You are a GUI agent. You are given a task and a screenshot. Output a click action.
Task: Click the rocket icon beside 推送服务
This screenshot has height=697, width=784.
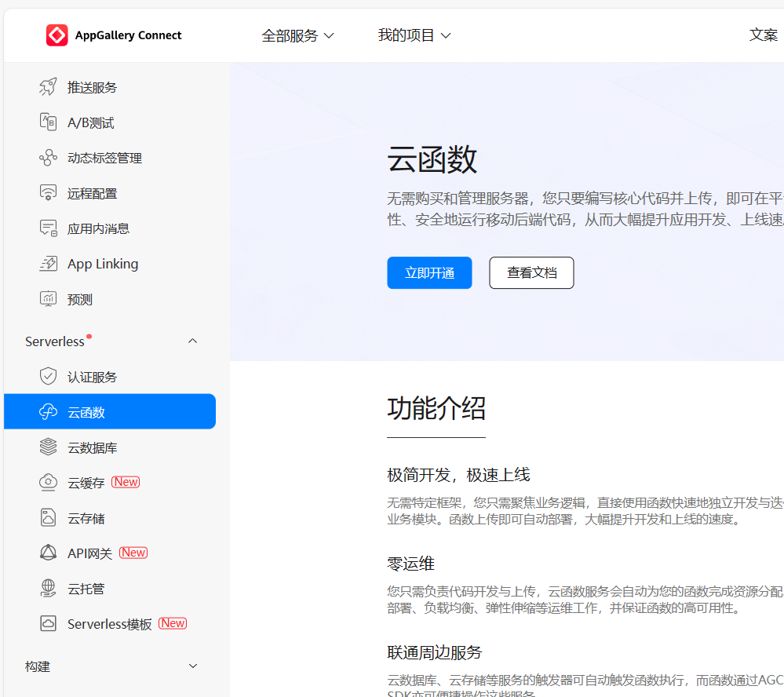48,87
